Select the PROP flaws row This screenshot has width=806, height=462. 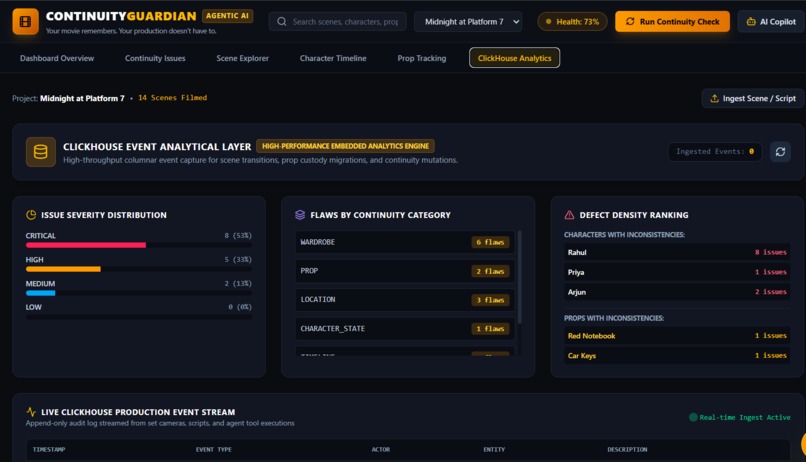coord(405,271)
